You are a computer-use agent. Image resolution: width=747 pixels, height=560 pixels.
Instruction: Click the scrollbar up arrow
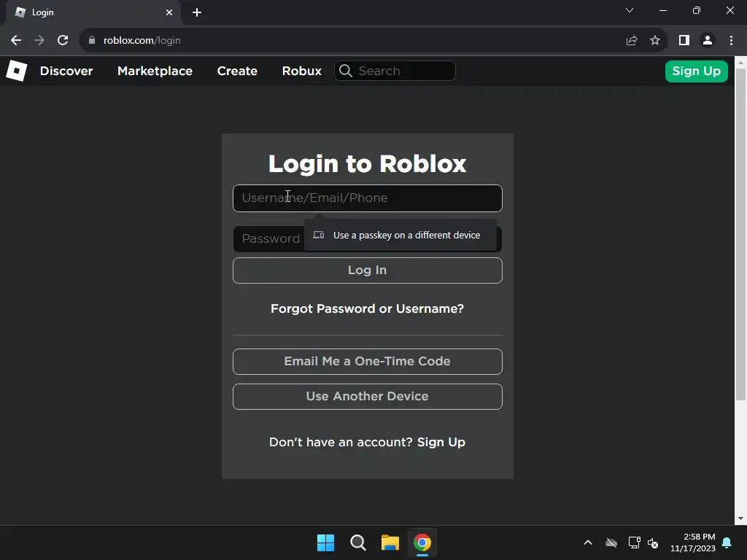click(741, 62)
